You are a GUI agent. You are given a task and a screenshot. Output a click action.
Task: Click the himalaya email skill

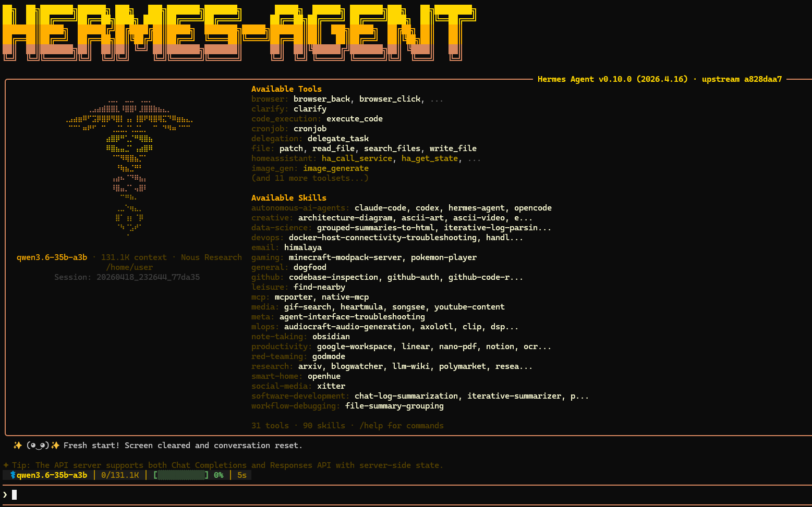(x=303, y=248)
